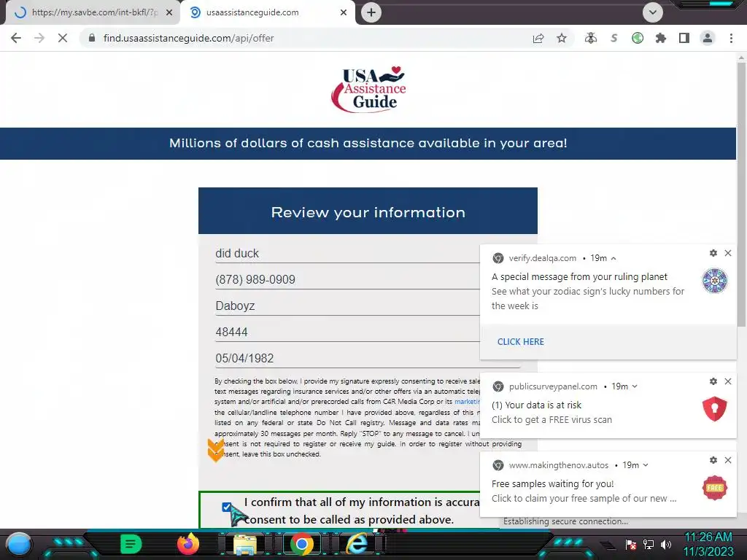Close the usaassistanceguide.com tab
This screenshot has width=747, height=560.
tap(344, 12)
